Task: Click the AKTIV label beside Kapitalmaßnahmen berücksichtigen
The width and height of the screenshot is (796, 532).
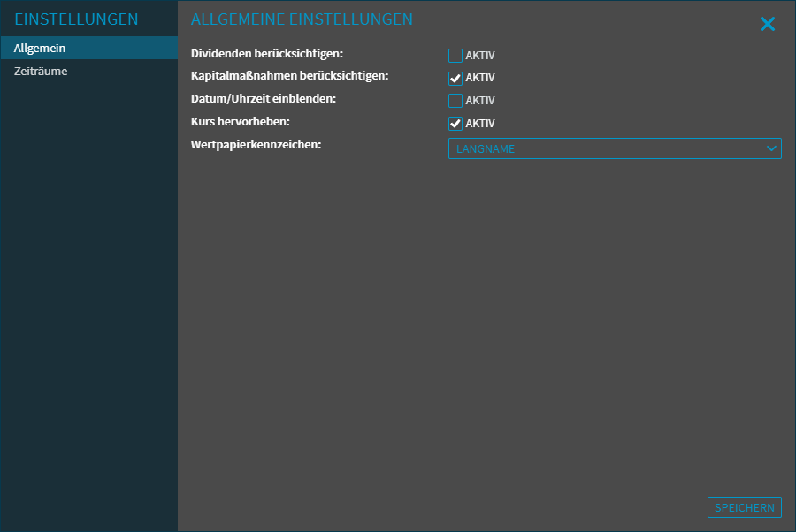Action: (480, 78)
